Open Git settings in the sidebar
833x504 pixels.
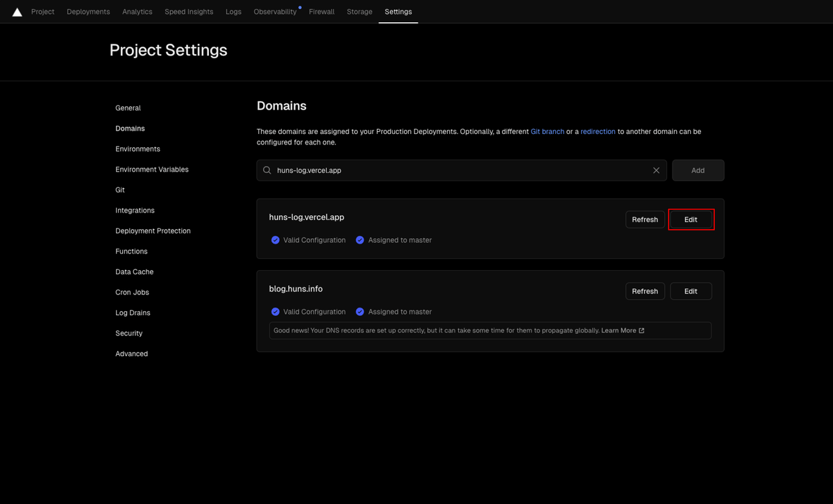click(120, 190)
